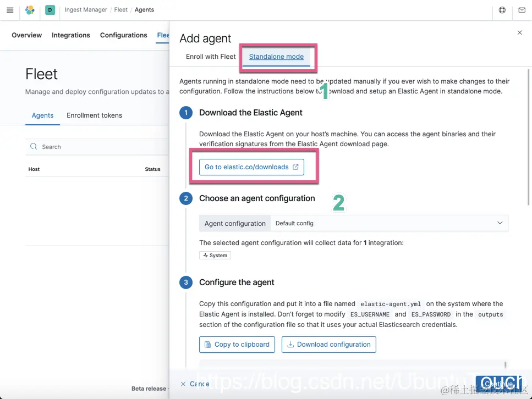Switch to Overview tab
The image size is (532, 399).
pyautogui.click(x=27, y=35)
